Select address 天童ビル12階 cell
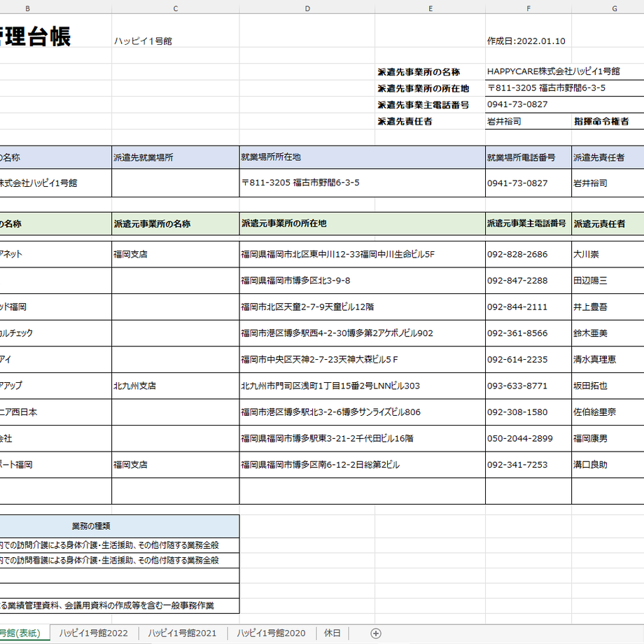This screenshot has width=644, height=644. (363, 307)
